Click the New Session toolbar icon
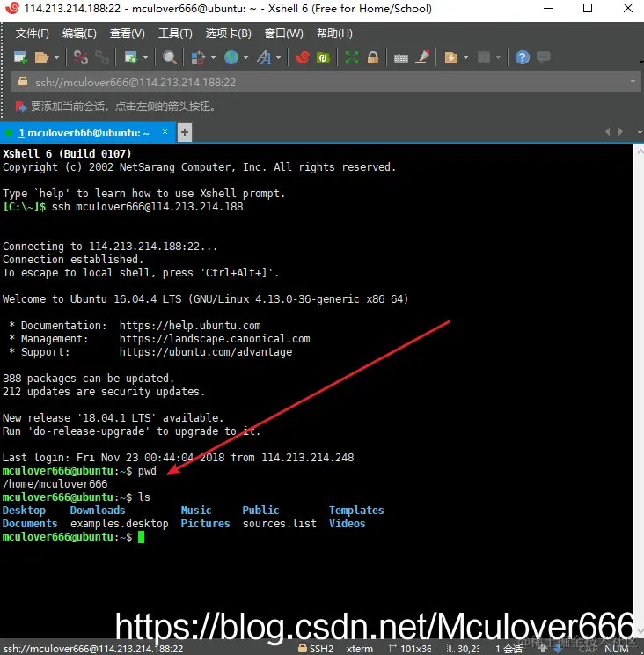This screenshot has width=644, height=655. coord(20,57)
